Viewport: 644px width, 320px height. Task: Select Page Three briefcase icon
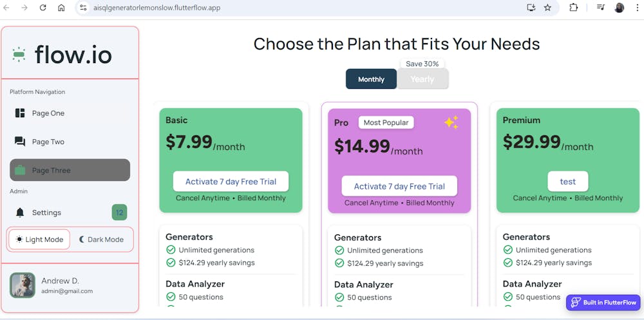coord(20,171)
